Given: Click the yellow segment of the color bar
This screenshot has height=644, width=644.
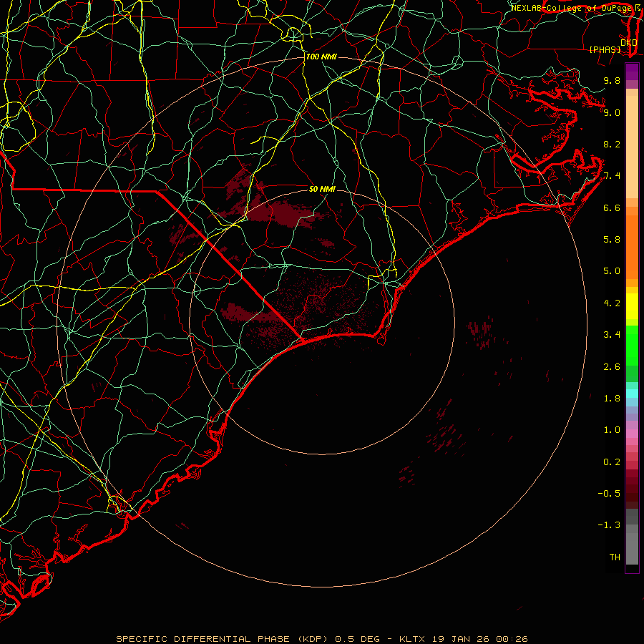Looking at the screenshot, I should click(632, 306).
